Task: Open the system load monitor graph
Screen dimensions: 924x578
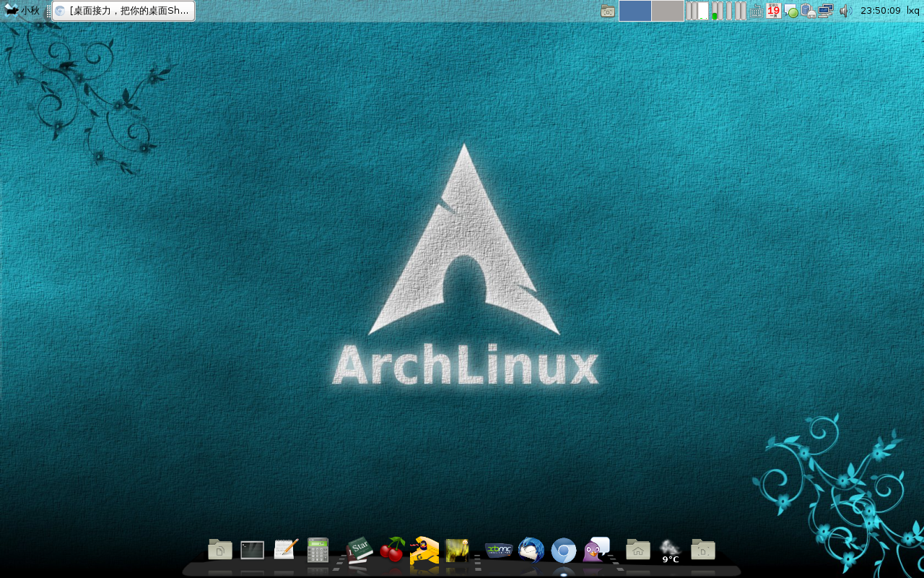Action: coord(716,11)
